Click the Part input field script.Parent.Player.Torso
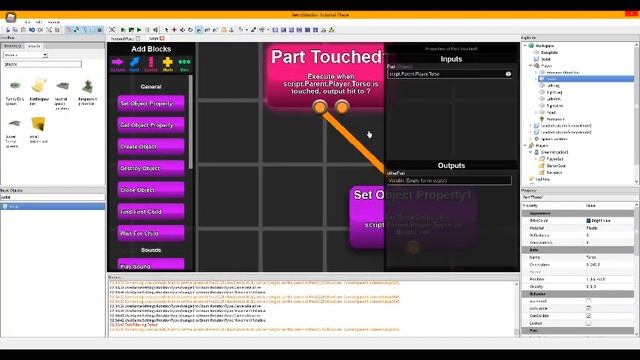Image resolution: width=640 pixels, height=360 pixels. pyautogui.click(x=449, y=74)
